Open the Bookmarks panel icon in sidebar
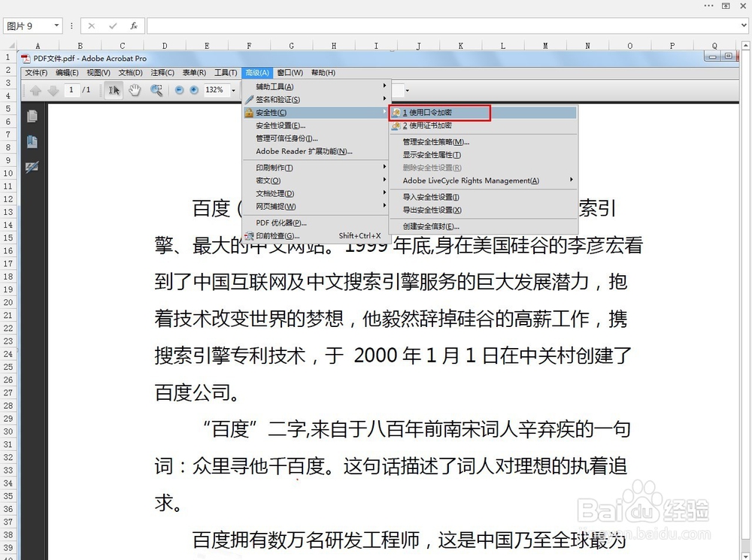The width and height of the screenshot is (752, 560). (32, 141)
